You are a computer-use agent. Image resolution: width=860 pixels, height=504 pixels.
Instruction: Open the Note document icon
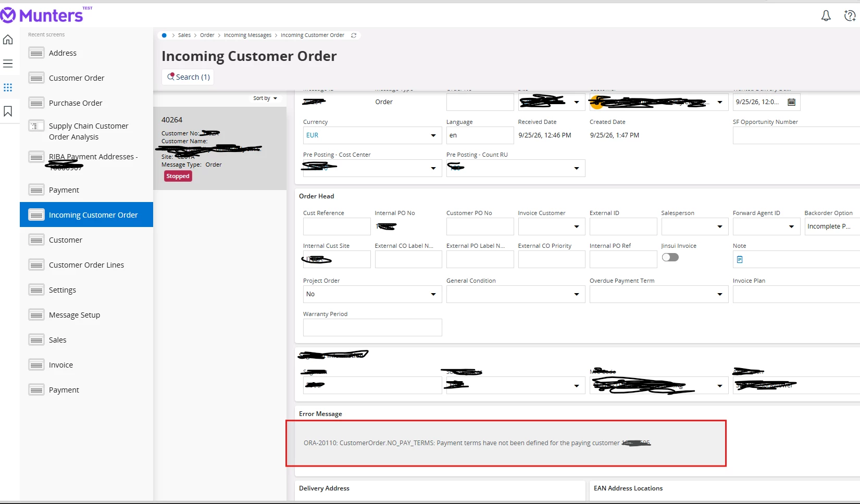click(x=740, y=259)
